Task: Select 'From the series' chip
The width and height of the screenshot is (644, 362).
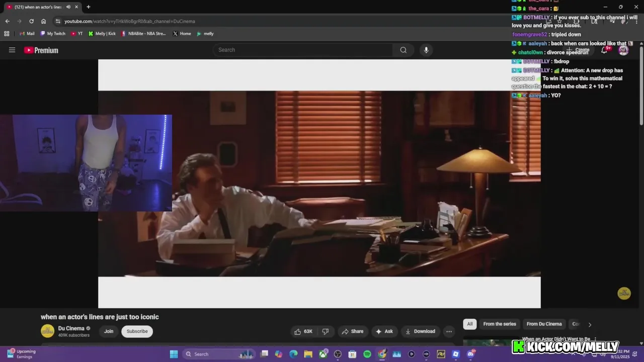Action: pos(500,324)
